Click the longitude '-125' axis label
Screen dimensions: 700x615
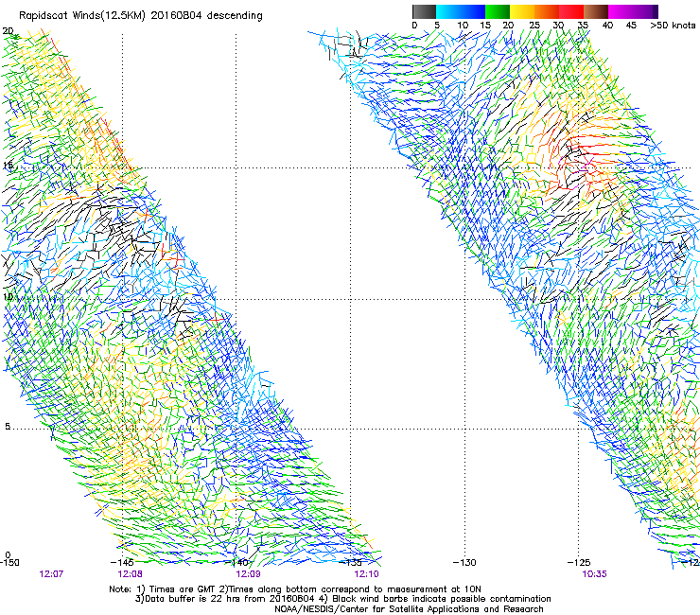579,562
